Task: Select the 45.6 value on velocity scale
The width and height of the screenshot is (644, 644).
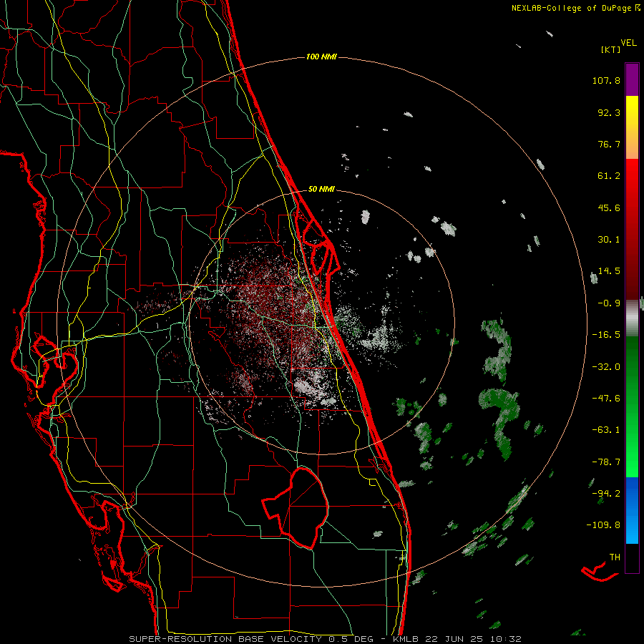Action: tap(609, 208)
